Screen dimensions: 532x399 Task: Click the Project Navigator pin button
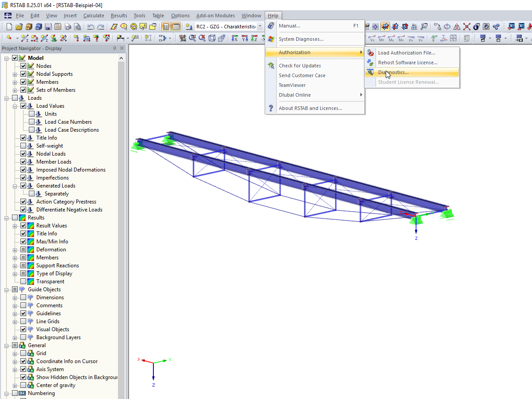tap(114, 48)
